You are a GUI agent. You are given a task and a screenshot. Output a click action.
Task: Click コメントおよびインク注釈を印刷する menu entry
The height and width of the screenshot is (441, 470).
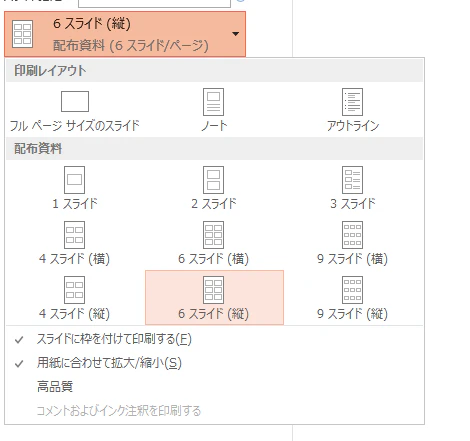(214, 410)
